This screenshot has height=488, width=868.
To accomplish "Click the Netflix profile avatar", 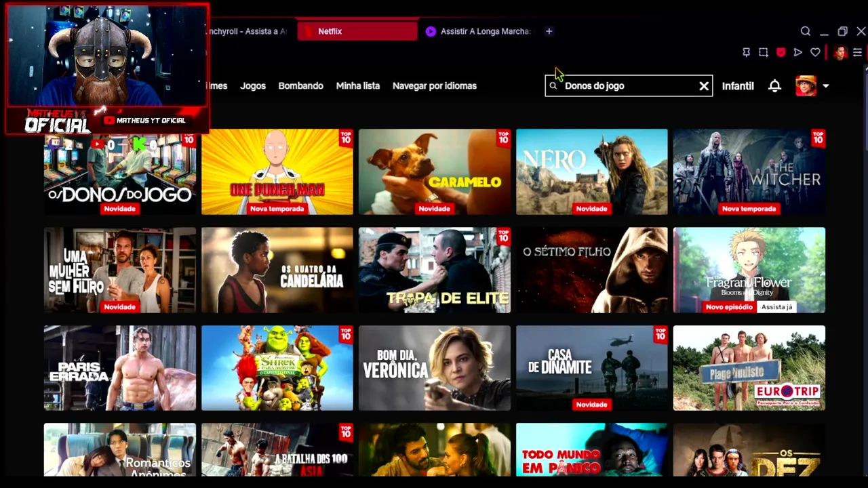I will tap(806, 86).
